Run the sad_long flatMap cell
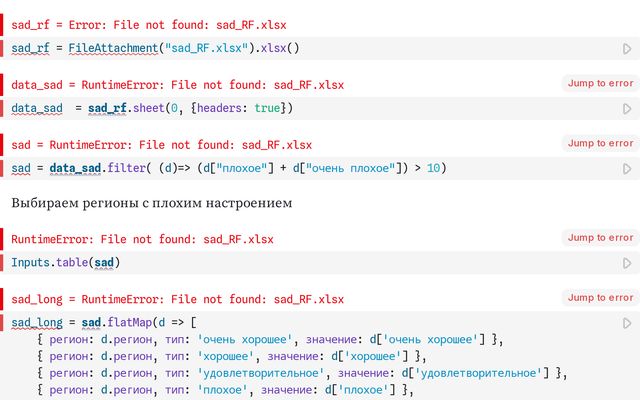 [x=627, y=323]
